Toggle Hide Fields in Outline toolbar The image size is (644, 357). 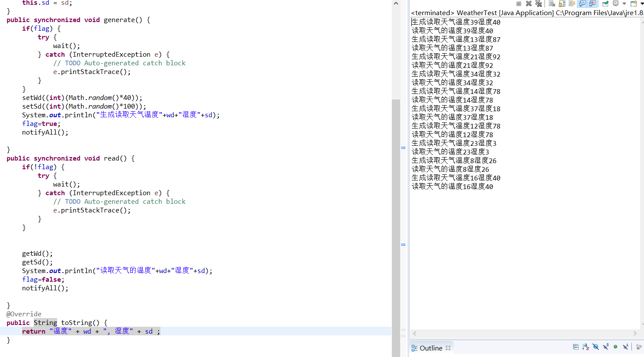(x=596, y=347)
